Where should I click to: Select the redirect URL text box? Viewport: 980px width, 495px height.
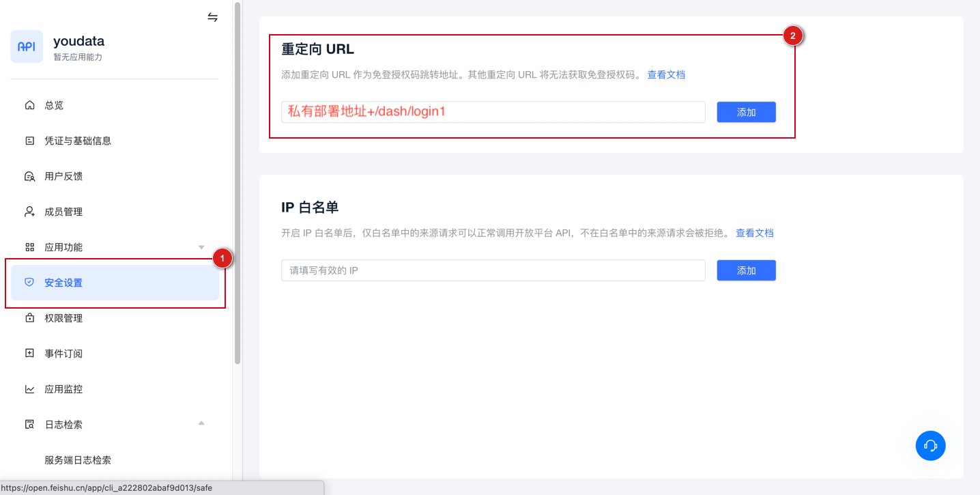(493, 112)
